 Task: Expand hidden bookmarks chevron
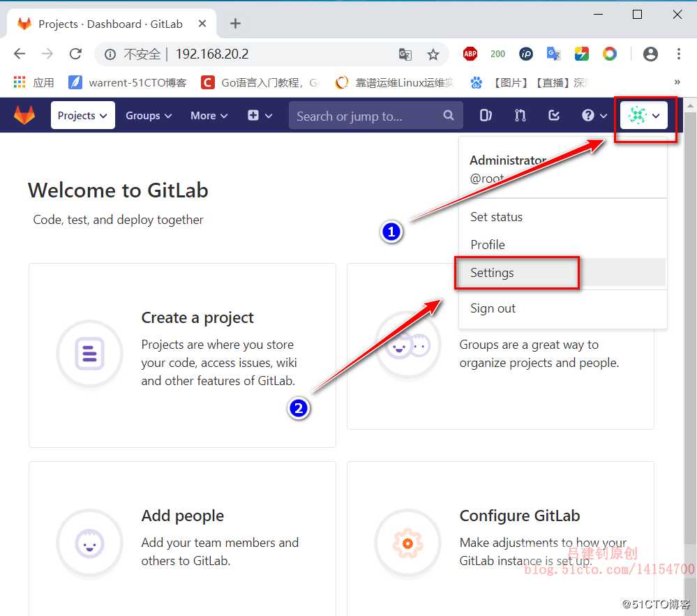[x=677, y=82]
